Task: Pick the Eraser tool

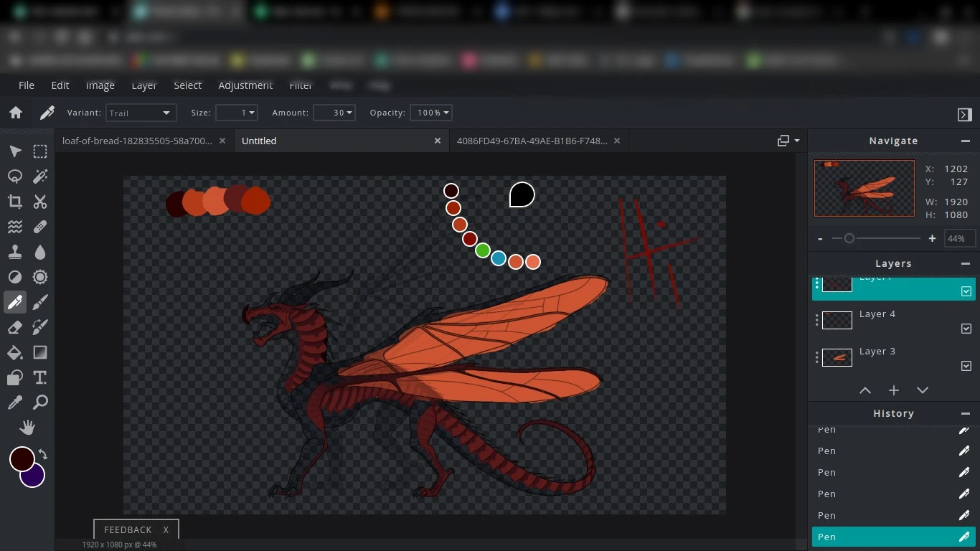Action: coord(15,327)
